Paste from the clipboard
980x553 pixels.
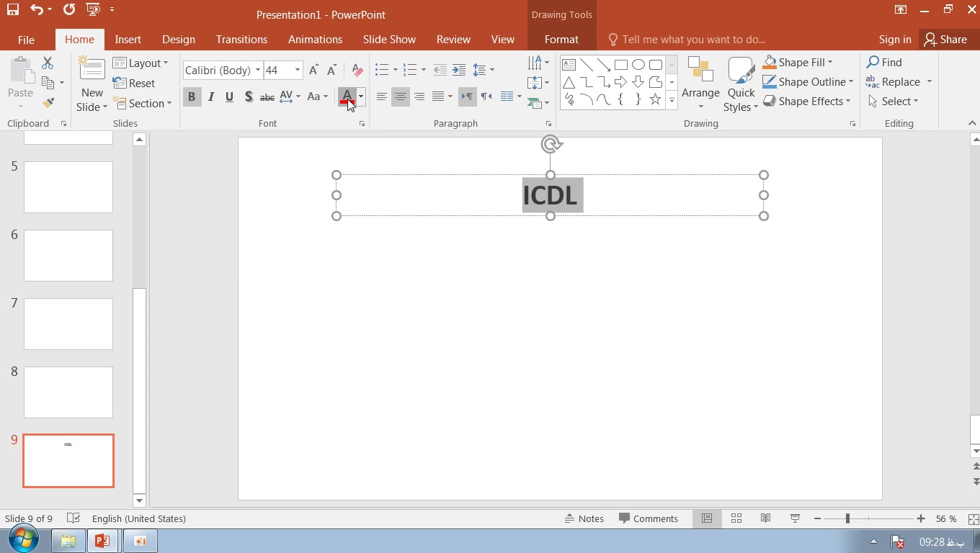click(x=21, y=78)
